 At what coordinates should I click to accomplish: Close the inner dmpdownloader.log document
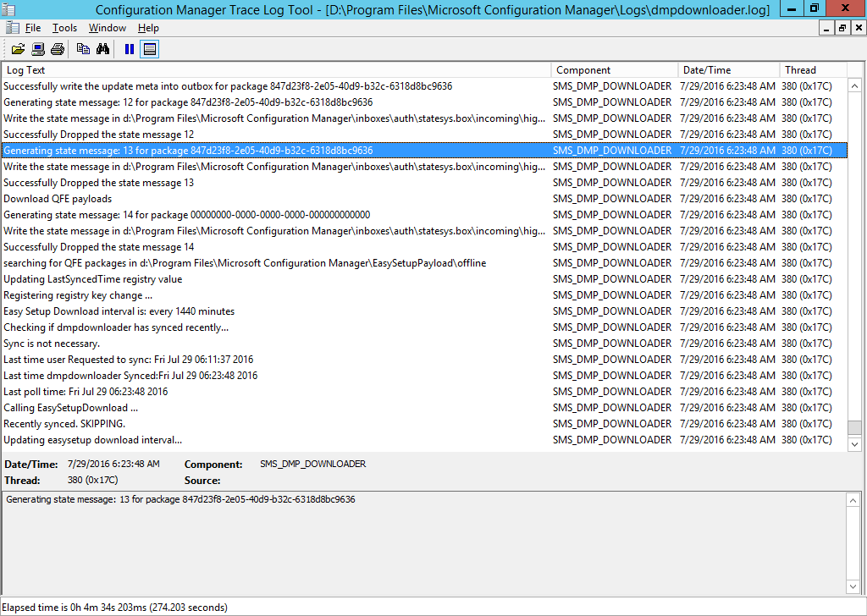(x=859, y=28)
